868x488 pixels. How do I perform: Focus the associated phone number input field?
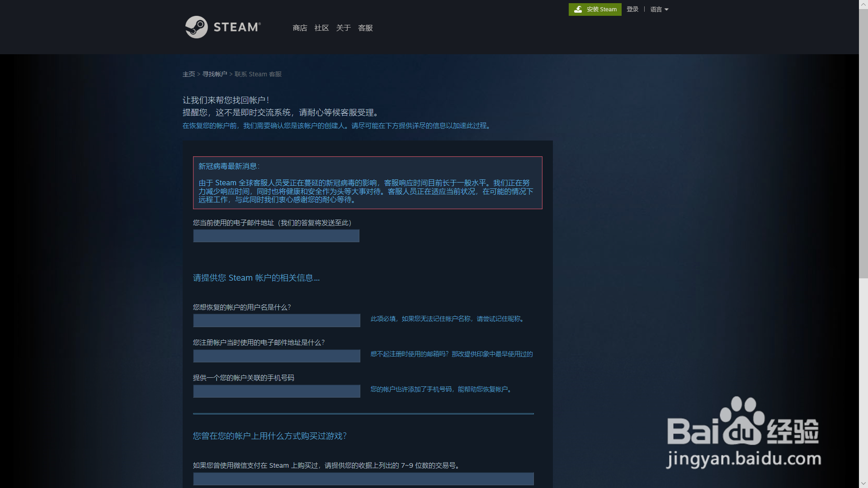pos(277,391)
